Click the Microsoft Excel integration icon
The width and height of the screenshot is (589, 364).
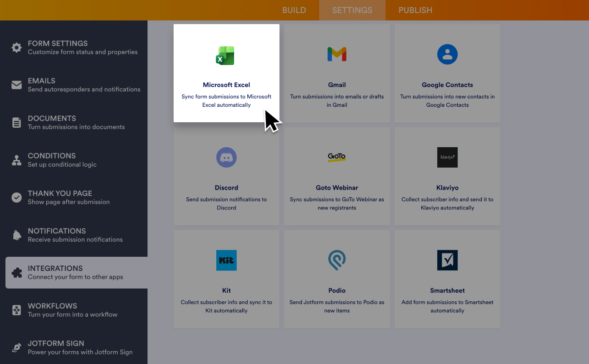click(x=225, y=55)
